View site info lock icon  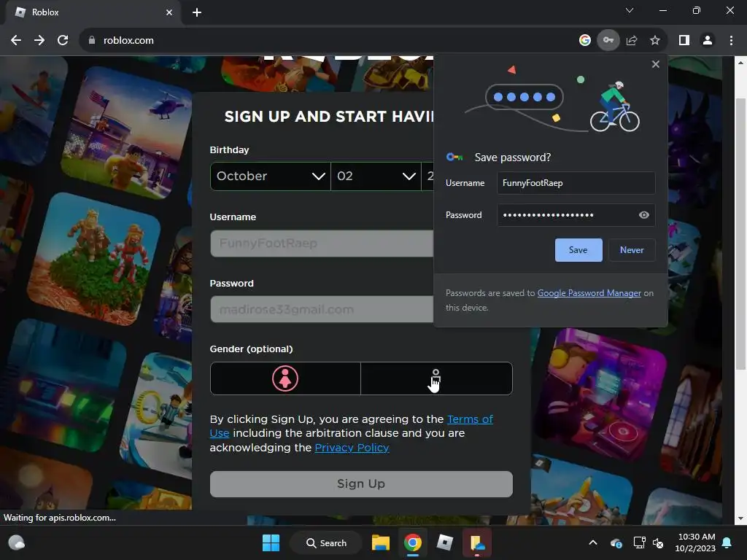[x=92, y=41]
